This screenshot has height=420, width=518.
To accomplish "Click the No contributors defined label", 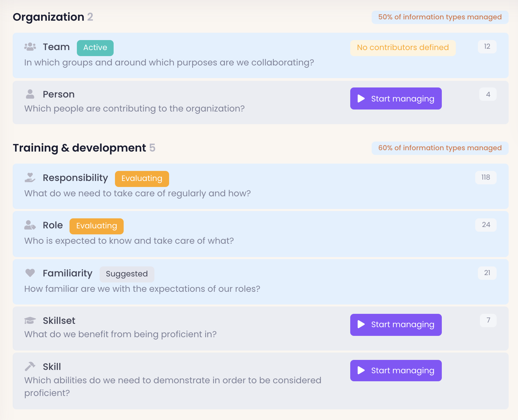I will [403, 48].
